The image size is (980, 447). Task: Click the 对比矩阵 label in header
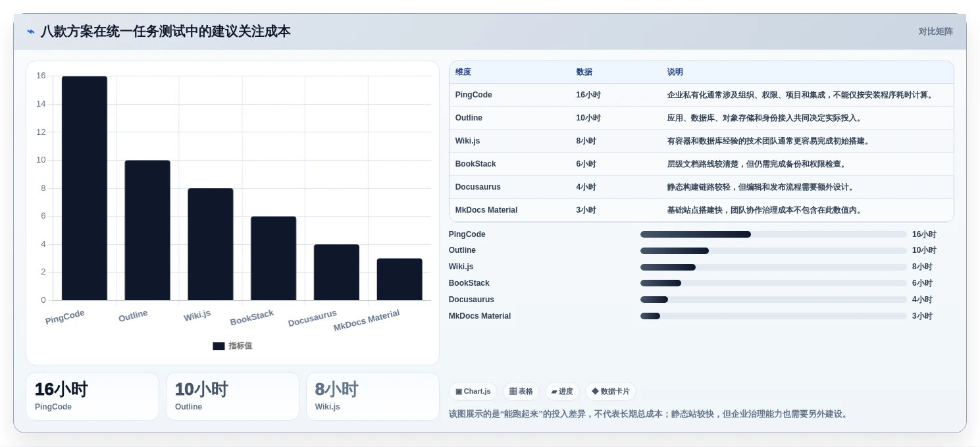pyautogui.click(x=935, y=32)
